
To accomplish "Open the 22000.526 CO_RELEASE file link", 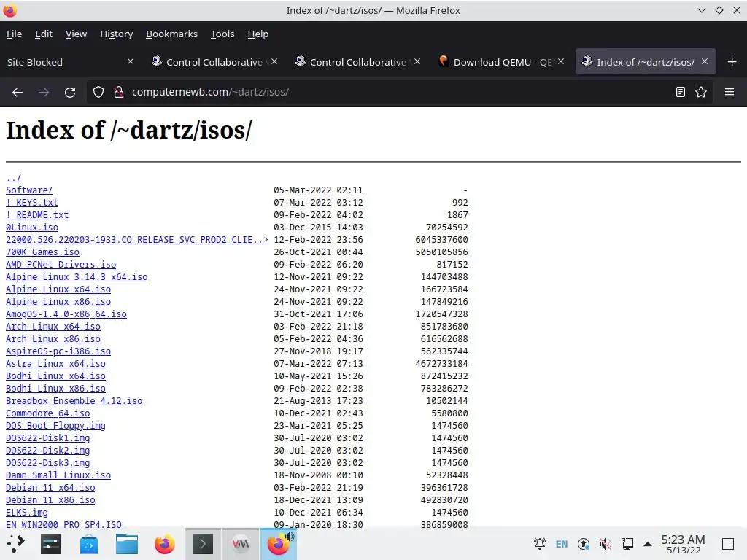I will pyautogui.click(x=137, y=239).
